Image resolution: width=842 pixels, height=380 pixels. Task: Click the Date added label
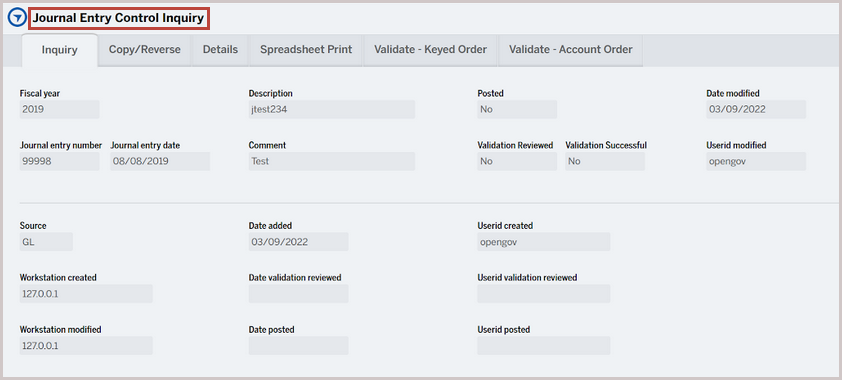click(270, 226)
